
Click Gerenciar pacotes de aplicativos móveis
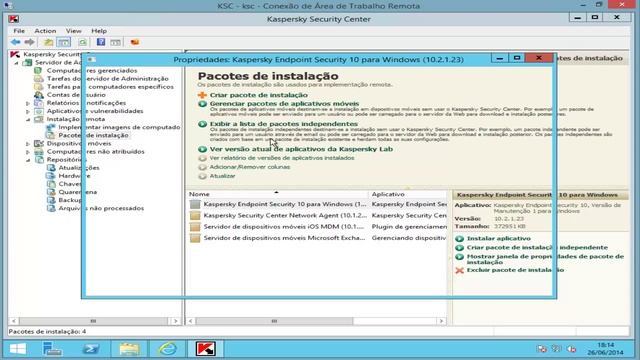[284, 104]
